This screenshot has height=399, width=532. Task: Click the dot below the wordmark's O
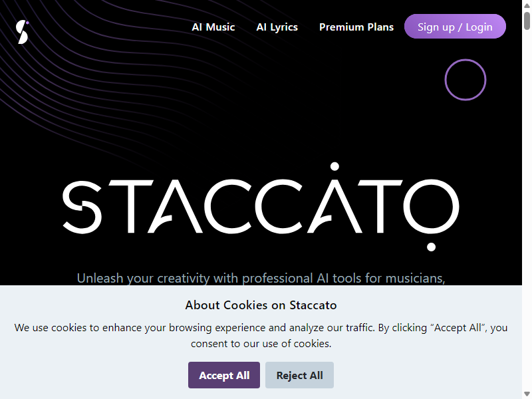[x=431, y=247]
